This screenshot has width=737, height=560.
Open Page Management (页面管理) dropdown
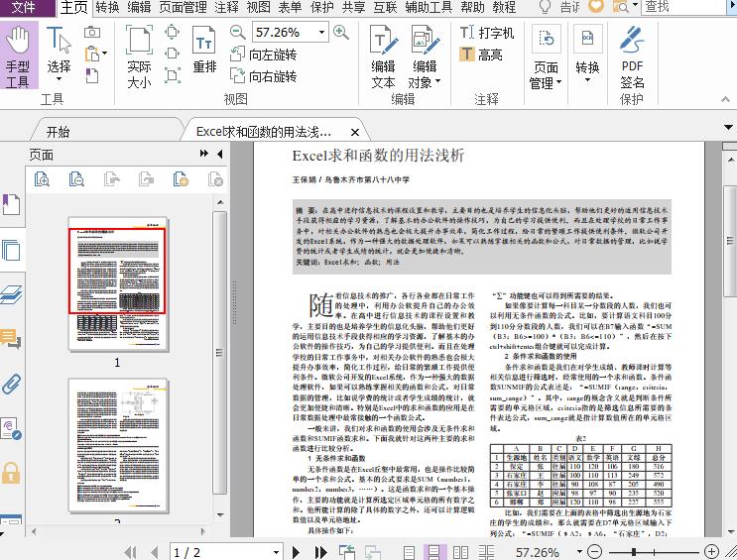point(547,56)
